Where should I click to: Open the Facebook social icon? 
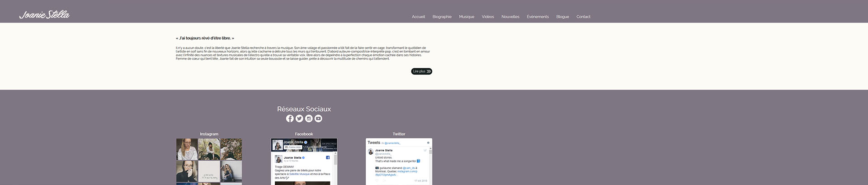290,119
